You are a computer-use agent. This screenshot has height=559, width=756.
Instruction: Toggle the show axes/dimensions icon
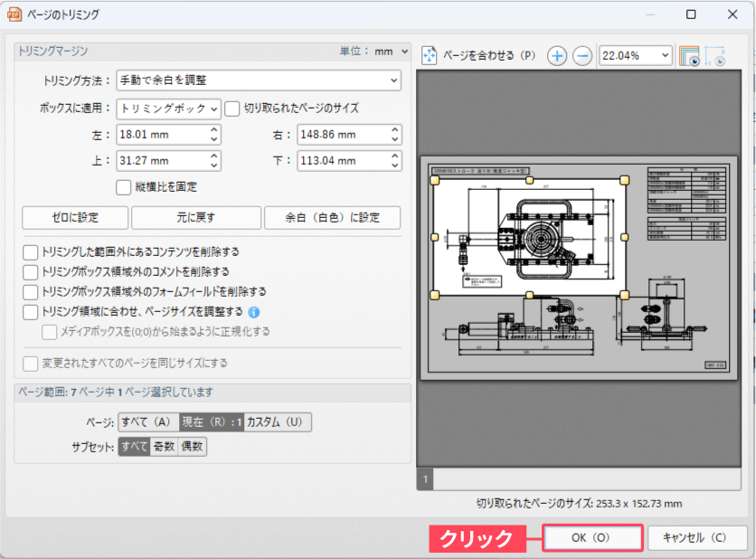715,56
